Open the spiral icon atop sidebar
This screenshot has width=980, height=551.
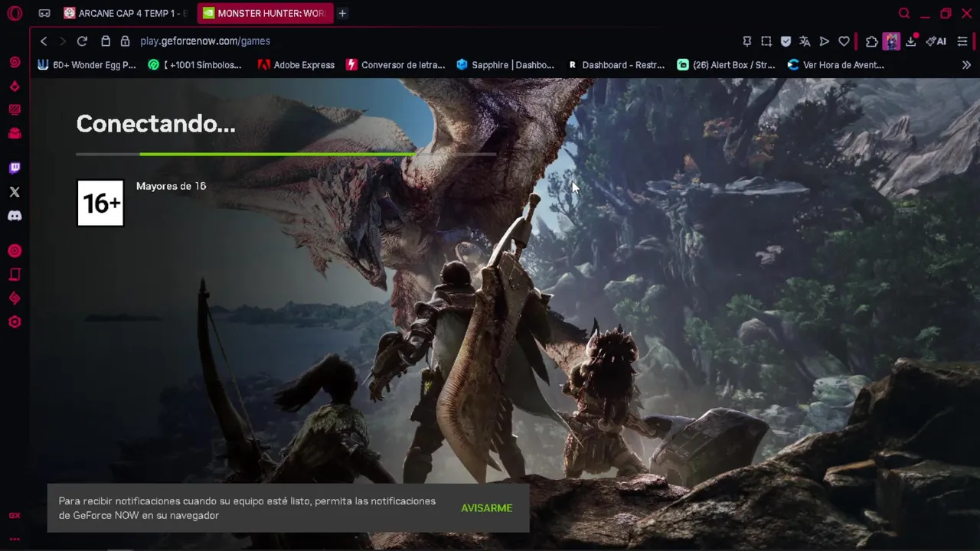15,62
